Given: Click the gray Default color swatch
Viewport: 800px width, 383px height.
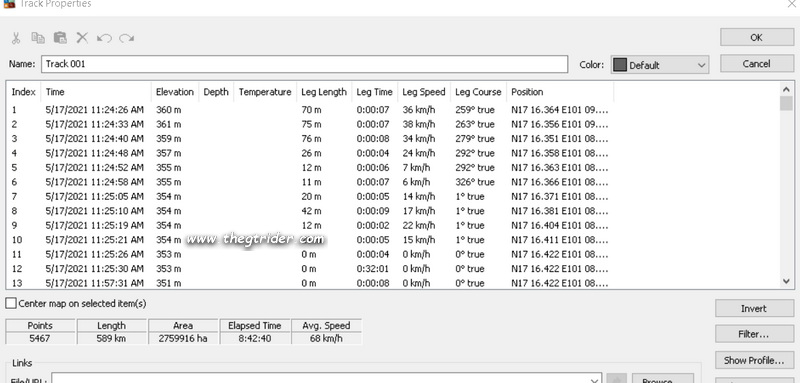Looking at the screenshot, I should (620, 65).
